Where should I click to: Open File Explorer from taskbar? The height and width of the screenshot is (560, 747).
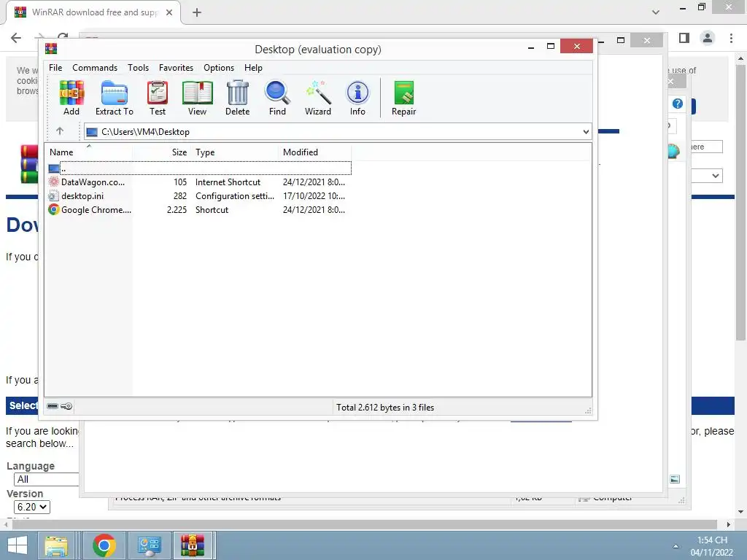click(x=56, y=545)
